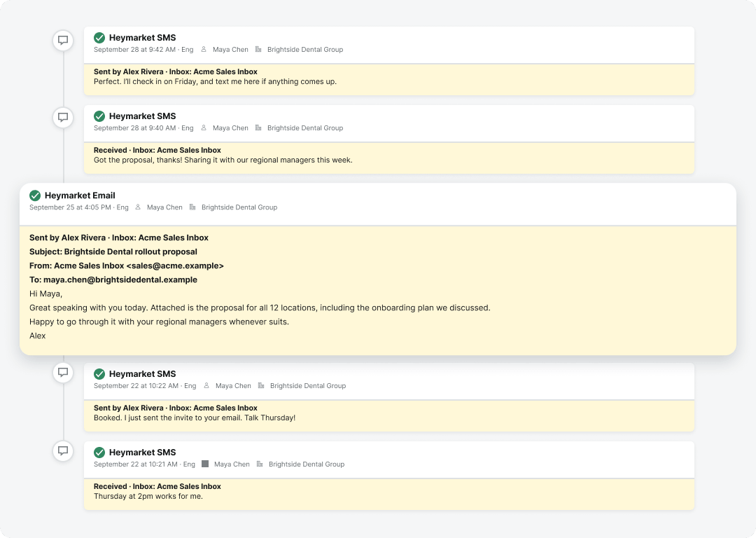The image size is (756, 538).
Task: Click 'Subject: Brightside Dental rollout proposal' line
Action: coord(113,251)
